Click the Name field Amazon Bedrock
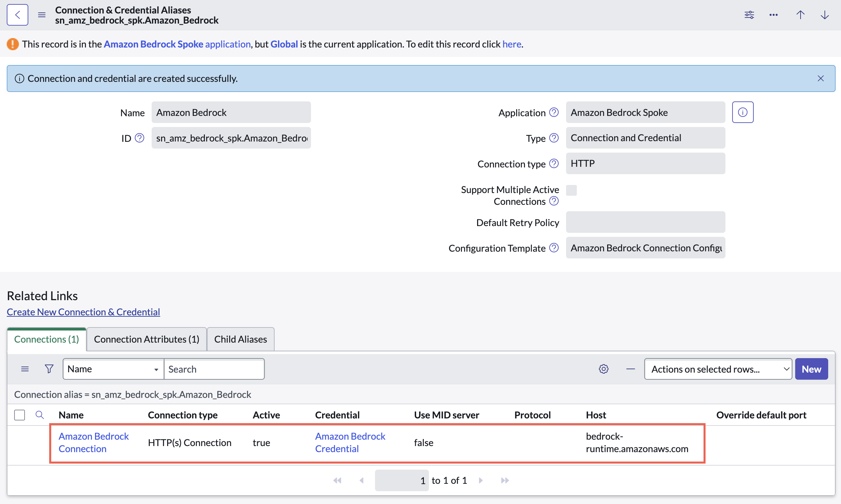841x504 pixels. 231,112
